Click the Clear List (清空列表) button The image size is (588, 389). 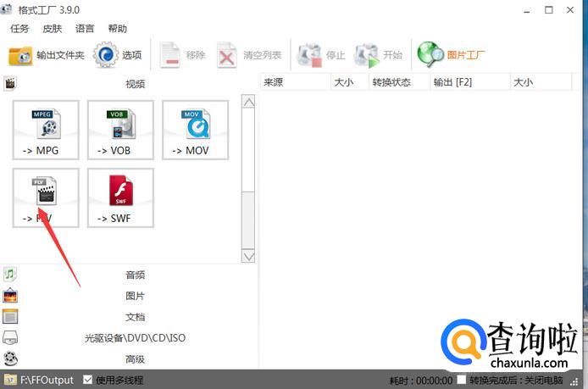pos(249,56)
